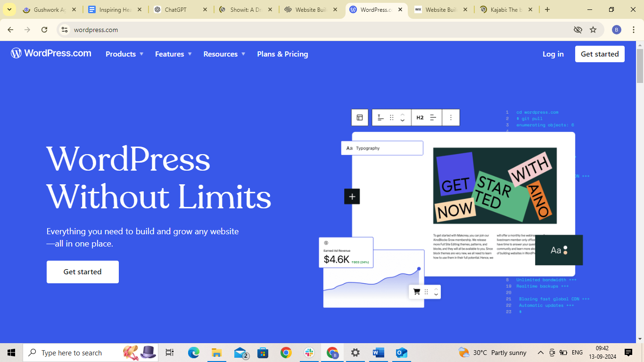Open Outlook from taskbar
This screenshot has height=362, width=644.
pos(402,353)
